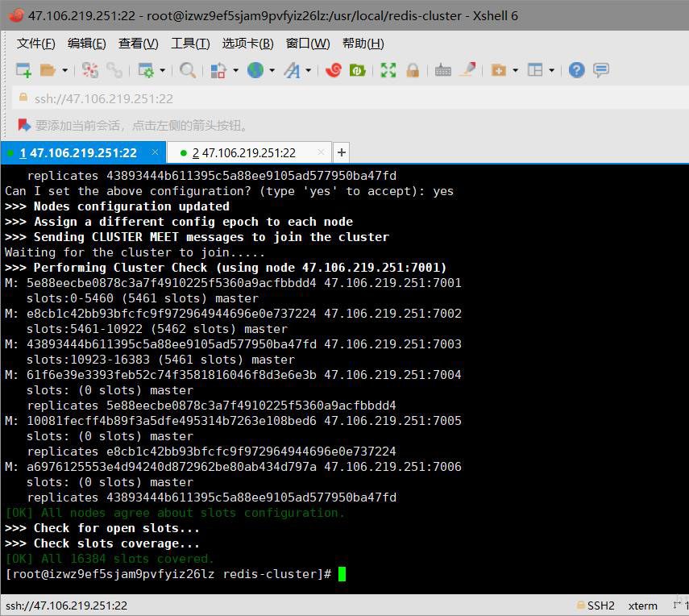Click the color scheme squares icon
689x616 pixels.
218,70
